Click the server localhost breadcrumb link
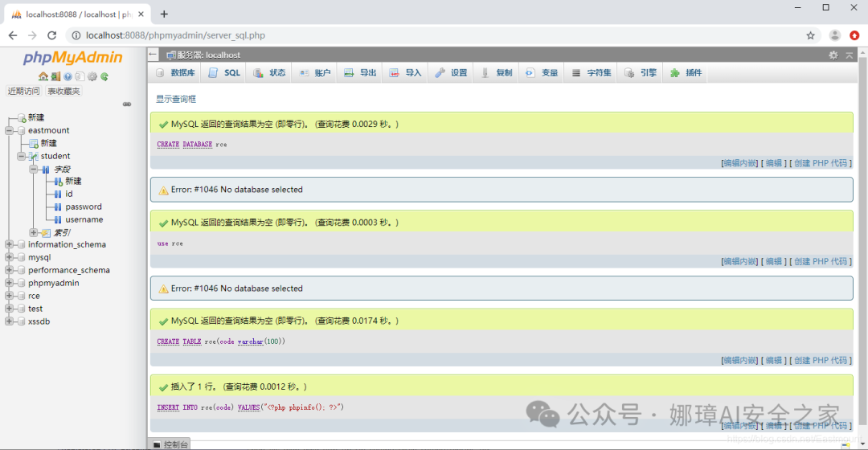The width and height of the screenshot is (868, 450). tap(208, 55)
